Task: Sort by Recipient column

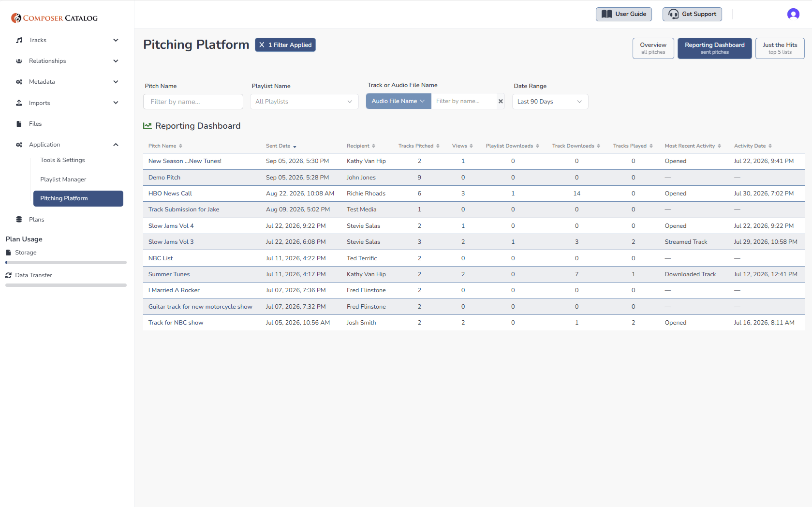Action: (361, 146)
